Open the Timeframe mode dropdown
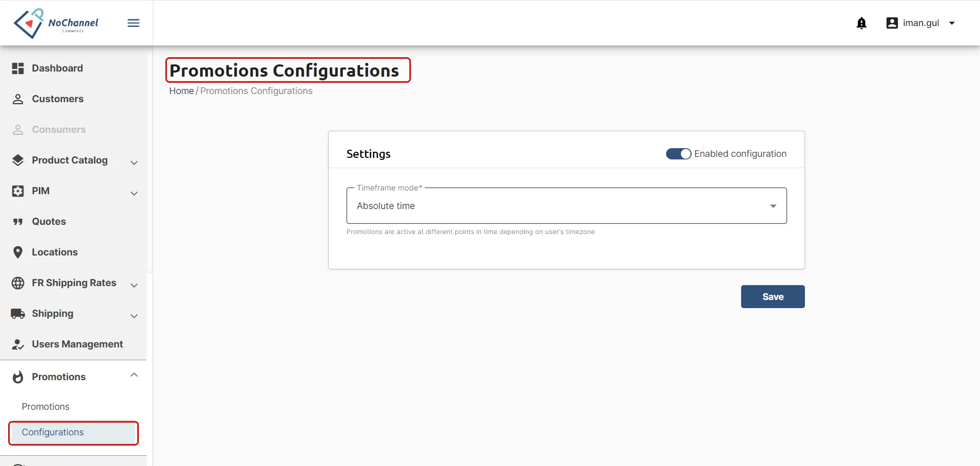The image size is (980, 466). pyautogui.click(x=567, y=206)
